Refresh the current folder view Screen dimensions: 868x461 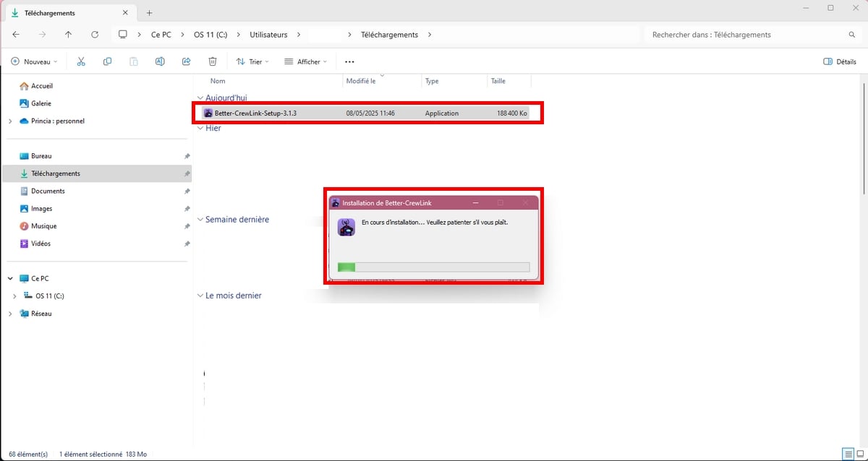click(x=95, y=35)
